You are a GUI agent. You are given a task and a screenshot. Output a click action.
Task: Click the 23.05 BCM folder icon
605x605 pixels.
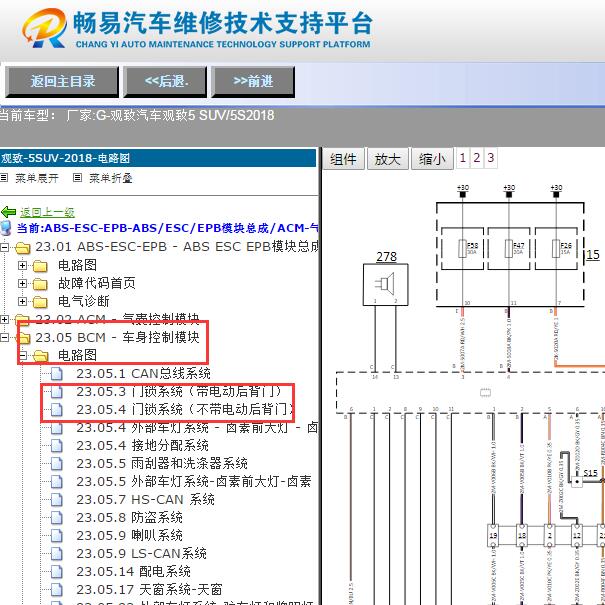pyautogui.click(x=24, y=338)
